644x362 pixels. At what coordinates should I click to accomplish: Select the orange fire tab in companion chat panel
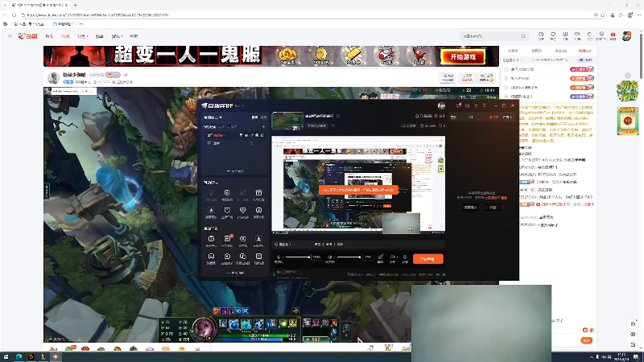(x=493, y=117)
